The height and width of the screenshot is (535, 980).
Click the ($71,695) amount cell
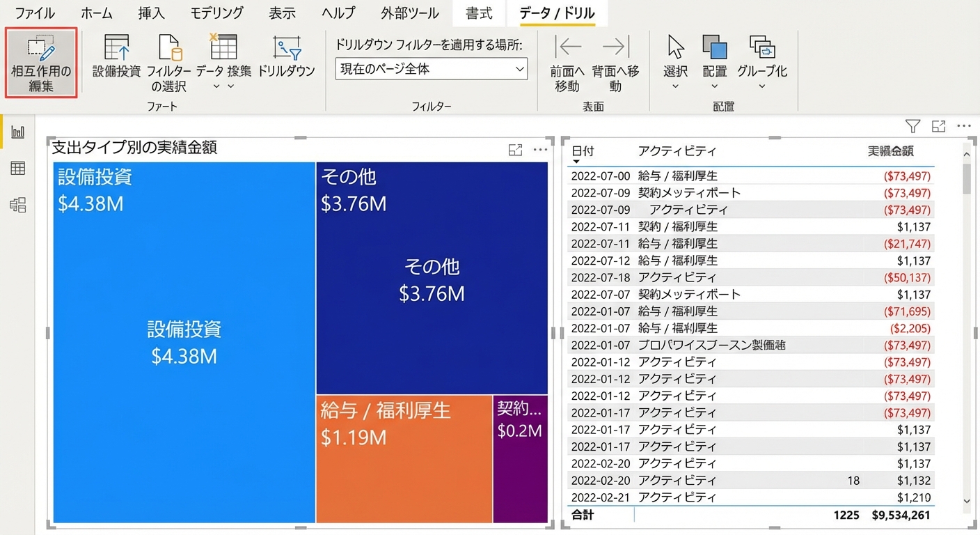pyautogui.click(x=907, y=311)
